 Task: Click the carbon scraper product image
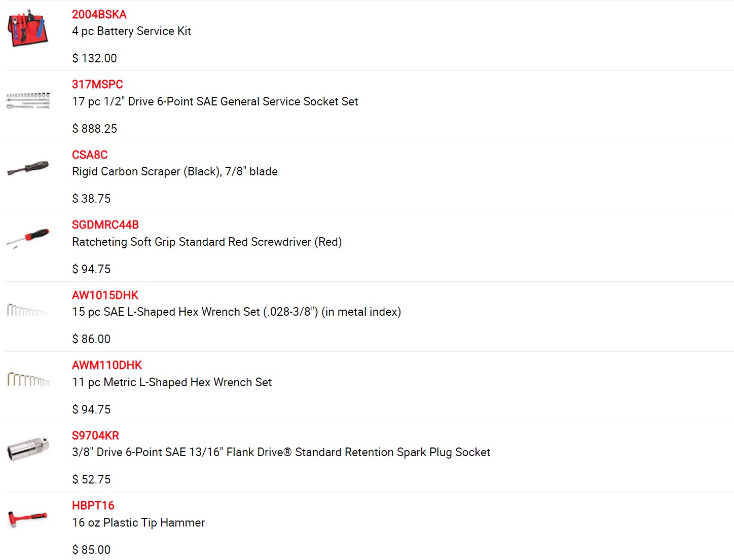point(28,168)
